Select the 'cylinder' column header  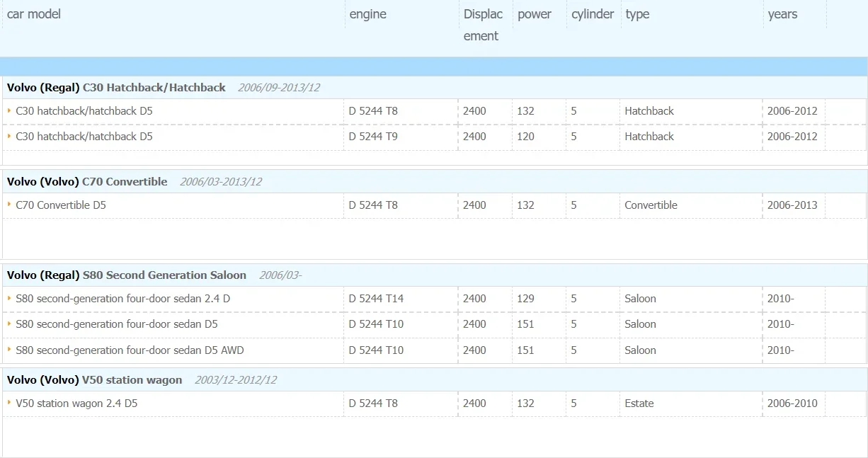[x=593, y=14]
